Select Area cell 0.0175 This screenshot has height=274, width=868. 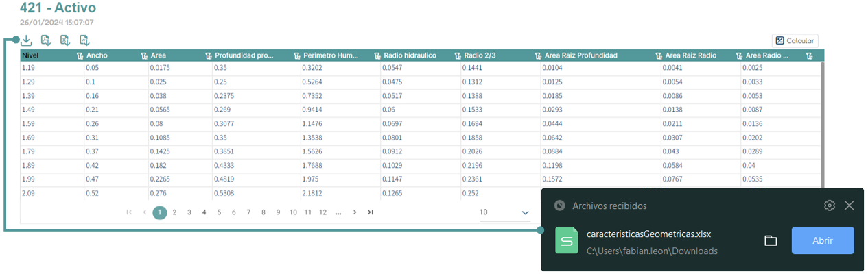(x=178, y=68)
